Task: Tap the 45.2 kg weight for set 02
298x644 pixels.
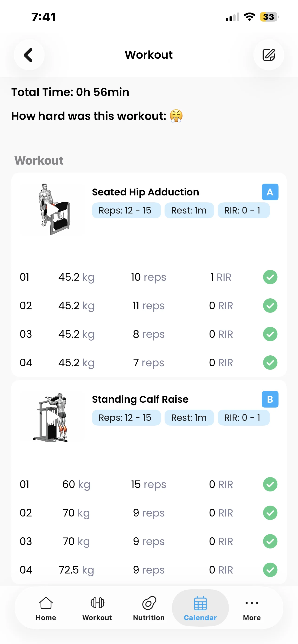Action: [76, 306]
